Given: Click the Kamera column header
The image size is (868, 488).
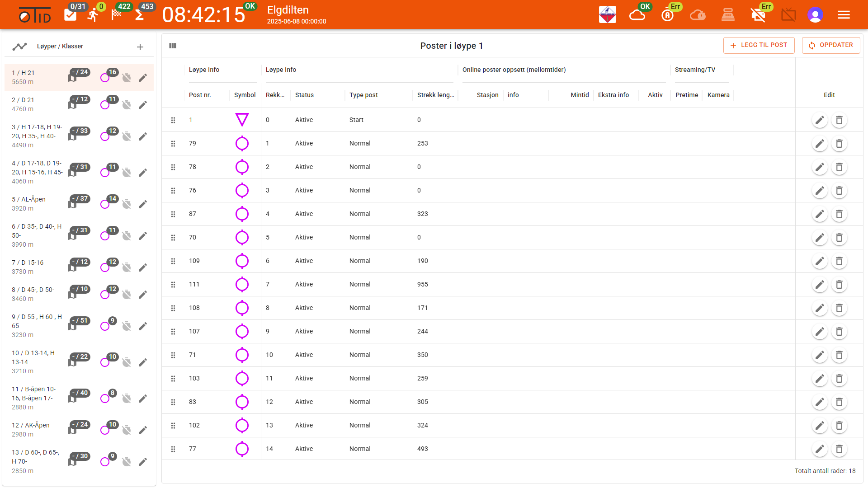Looking at the screenshot, I should 718,95.
